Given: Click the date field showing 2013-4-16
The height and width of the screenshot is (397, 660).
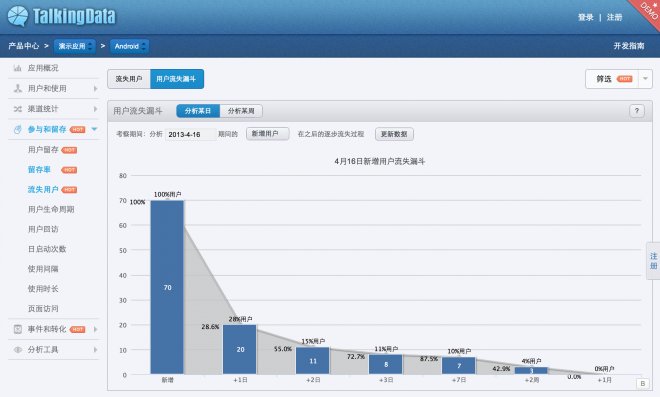Looking at the screenshot, I should click(191, 134).
